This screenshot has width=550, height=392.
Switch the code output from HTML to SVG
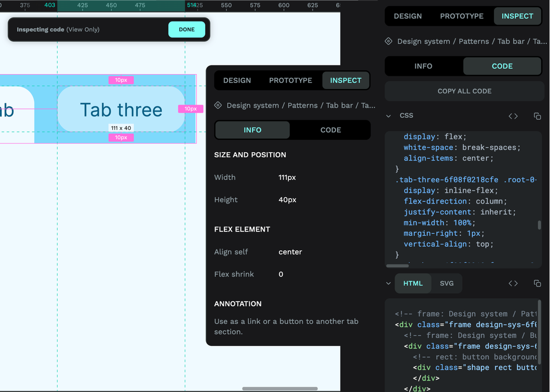point(447,283)
